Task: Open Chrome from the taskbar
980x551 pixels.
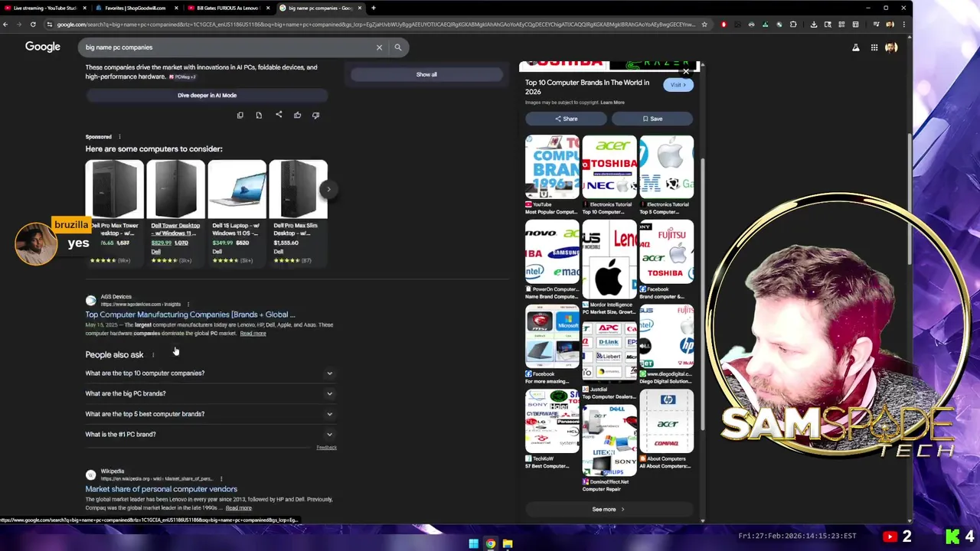Action: point(491,544)
